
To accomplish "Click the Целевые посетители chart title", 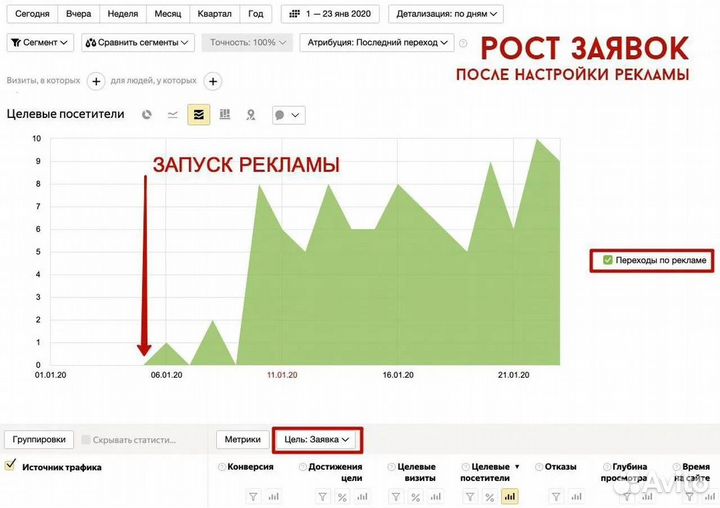I will (65, 114).
